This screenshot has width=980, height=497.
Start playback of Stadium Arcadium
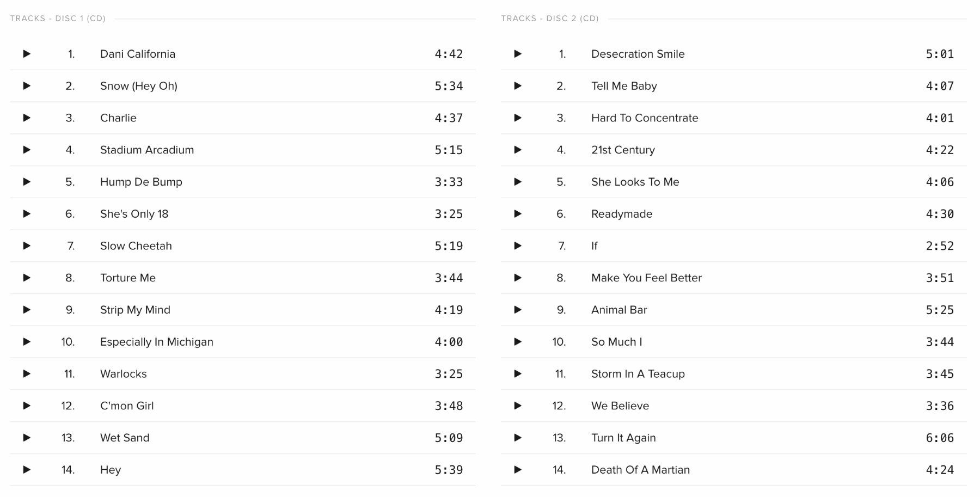point(27,150)
